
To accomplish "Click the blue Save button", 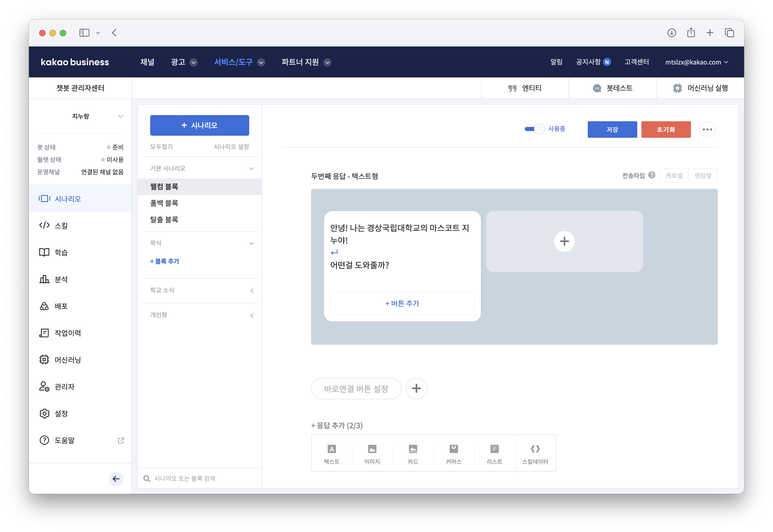I will [612, 129].
